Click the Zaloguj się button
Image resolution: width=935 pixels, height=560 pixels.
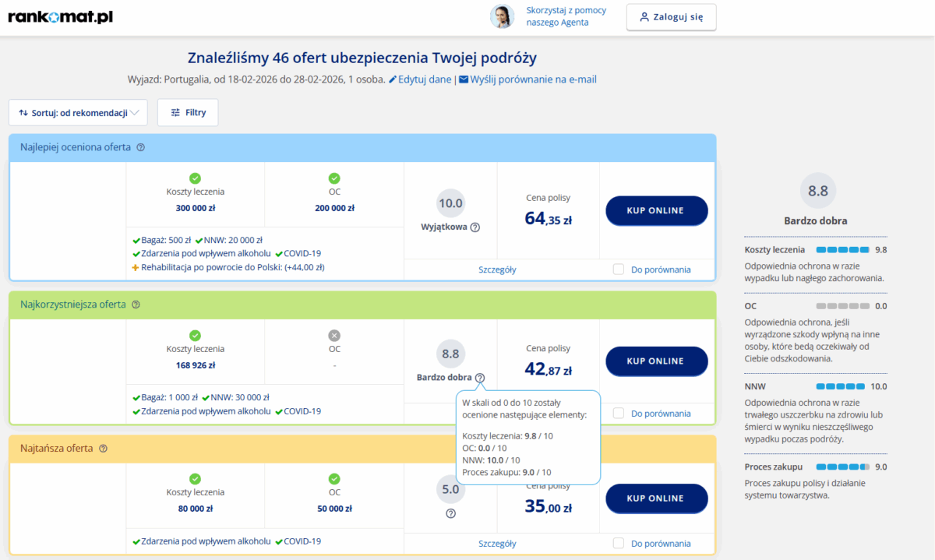(671, 16)
